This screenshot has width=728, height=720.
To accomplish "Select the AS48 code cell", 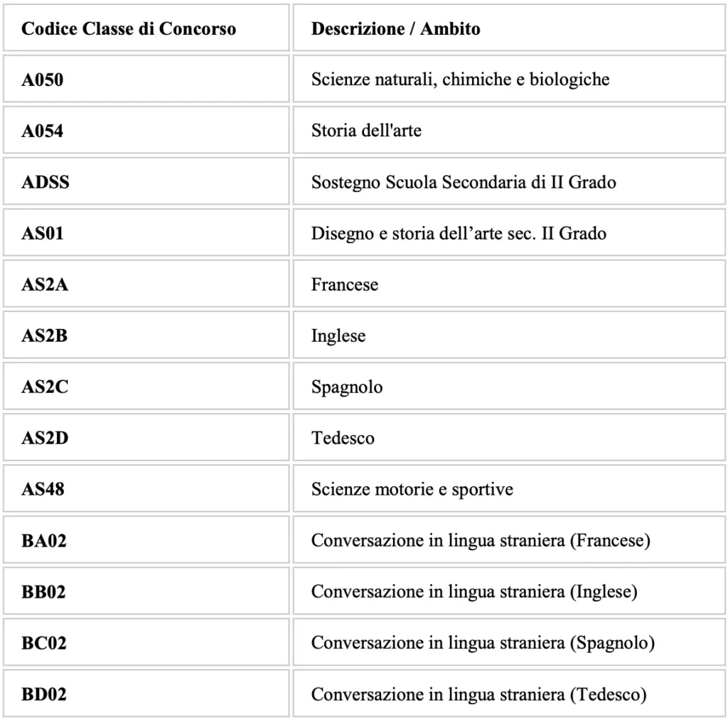I will point(146,488).
